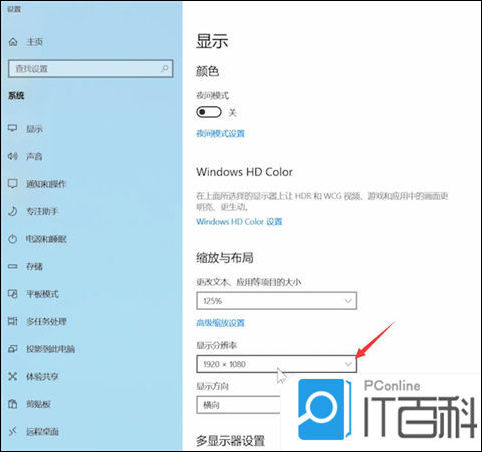Open Tablet mode icon

(13, 294)
